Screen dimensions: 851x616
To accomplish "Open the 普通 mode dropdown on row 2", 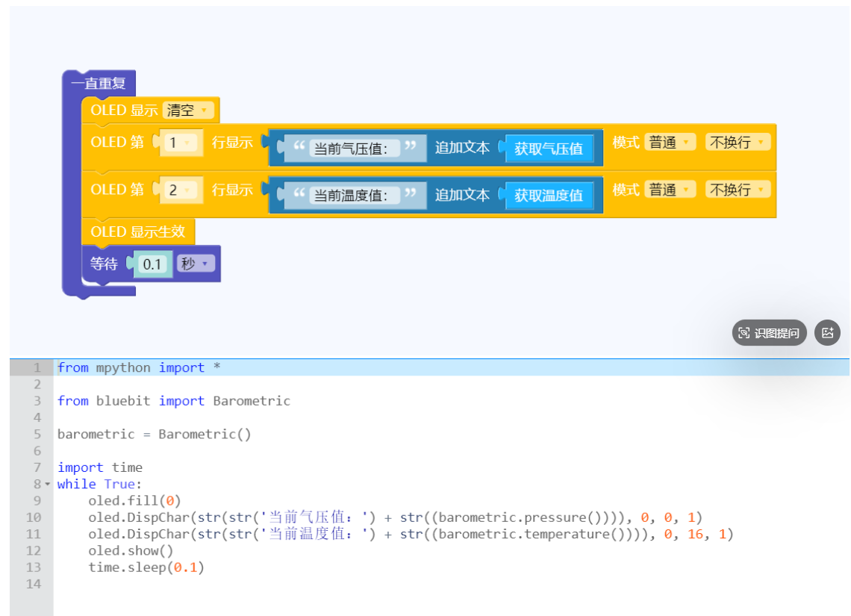I will [670, 190].
